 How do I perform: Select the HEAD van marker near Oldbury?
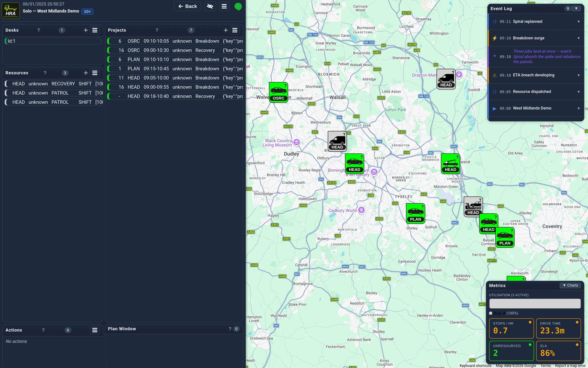[x=337, y=141]
